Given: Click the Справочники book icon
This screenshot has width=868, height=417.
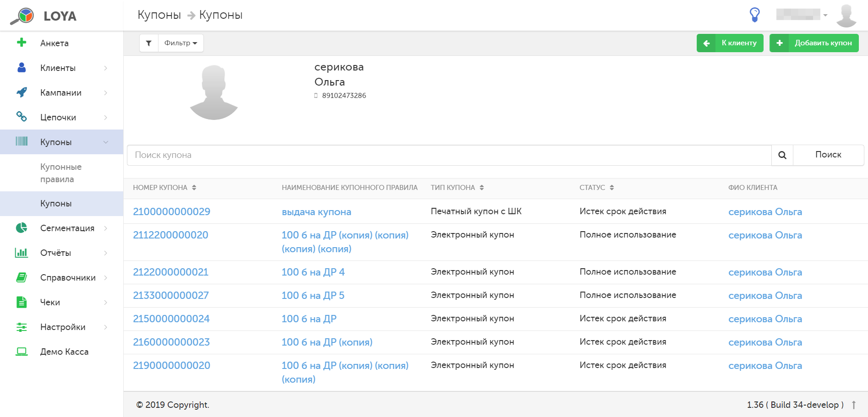Looking at the screenshot, I should coord(22,277).
